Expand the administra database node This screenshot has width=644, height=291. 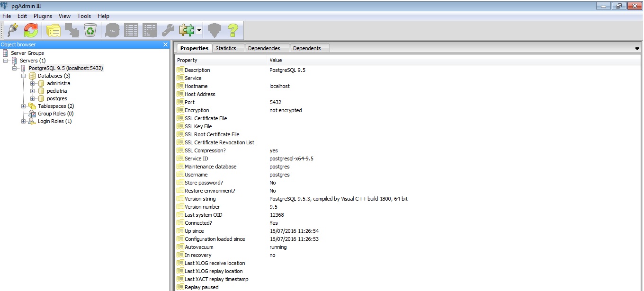pyautogui.click(x=33, y=83)
